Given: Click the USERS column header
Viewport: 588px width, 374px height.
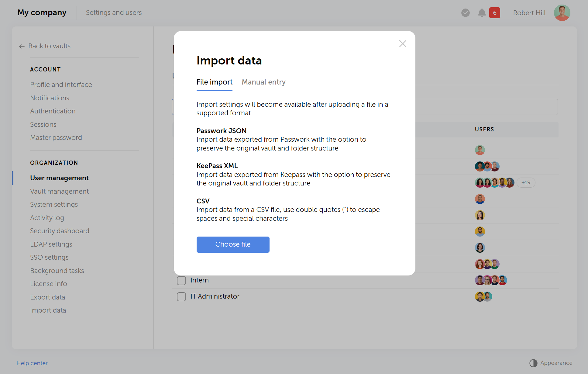Looking at the screenshot, I should 484,130.
